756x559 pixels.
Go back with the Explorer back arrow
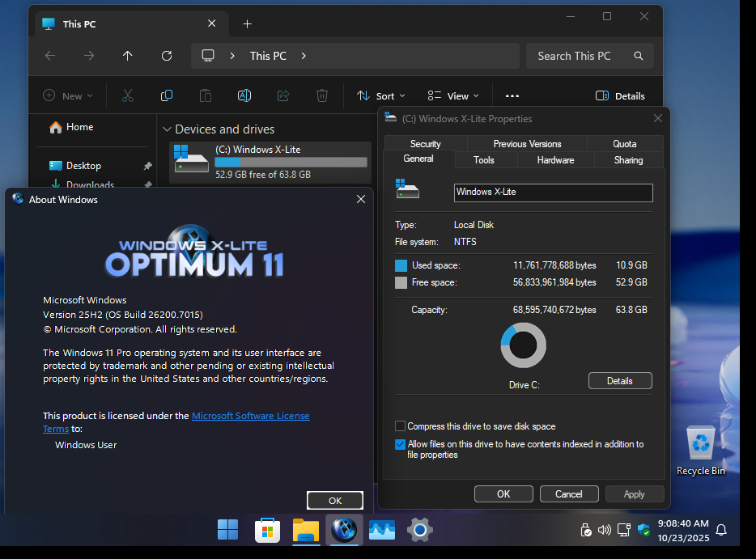[50, 56]
